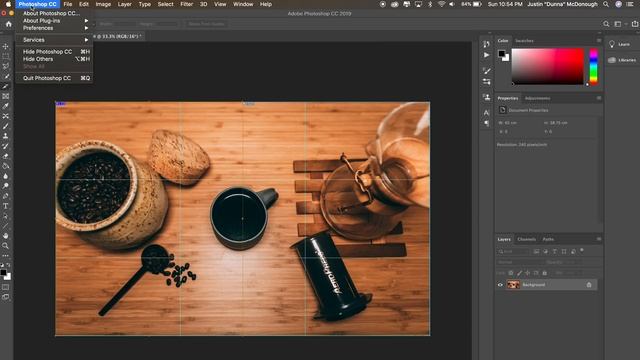This screenshot has width=640, height=360.
Task: Toggle type layer filter in Layers panel
Action: (555, 251)
